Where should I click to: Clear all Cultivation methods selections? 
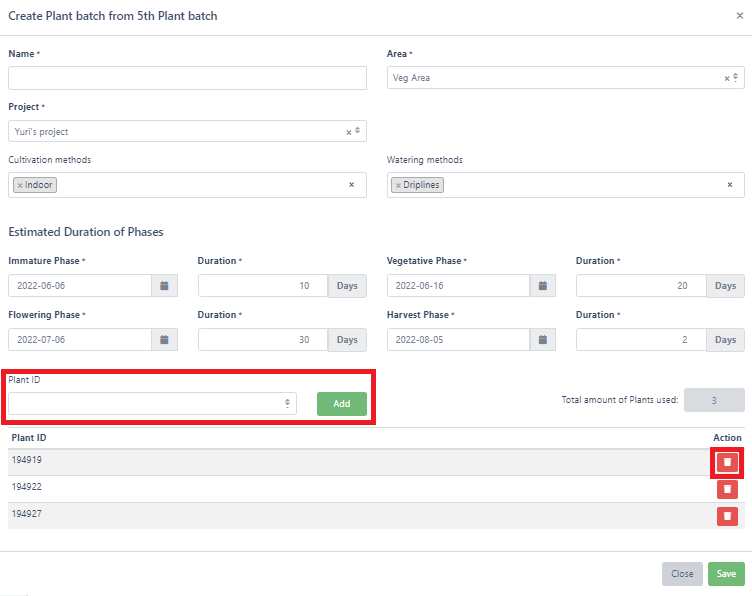tap(351, 185)
